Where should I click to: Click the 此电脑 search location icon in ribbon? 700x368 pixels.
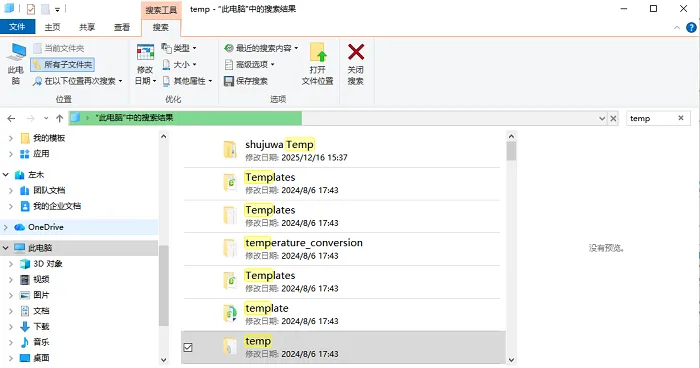tap(16, 63)
